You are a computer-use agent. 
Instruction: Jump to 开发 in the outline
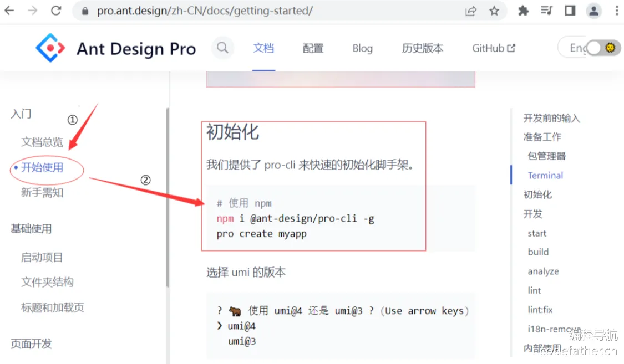[x=532, y=214]
